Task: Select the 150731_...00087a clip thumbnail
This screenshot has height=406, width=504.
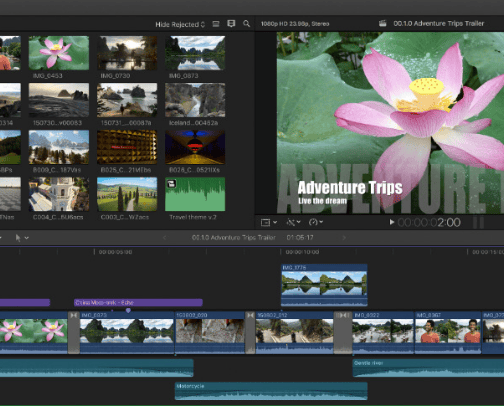Action: (x=127, y=100)
